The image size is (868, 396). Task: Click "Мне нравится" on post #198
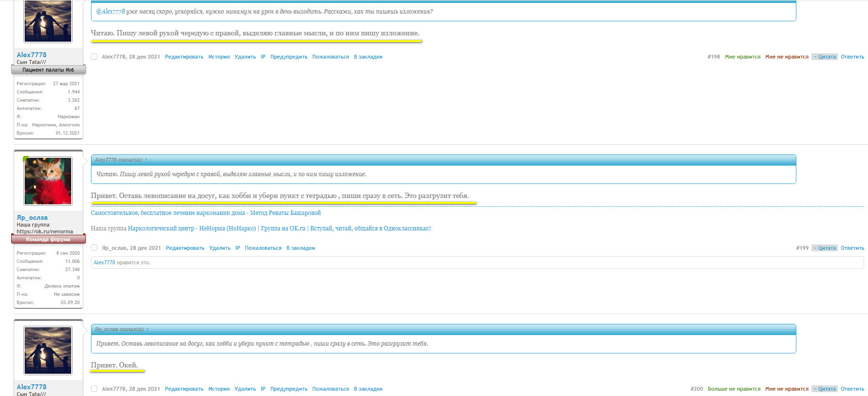point(742,57)
